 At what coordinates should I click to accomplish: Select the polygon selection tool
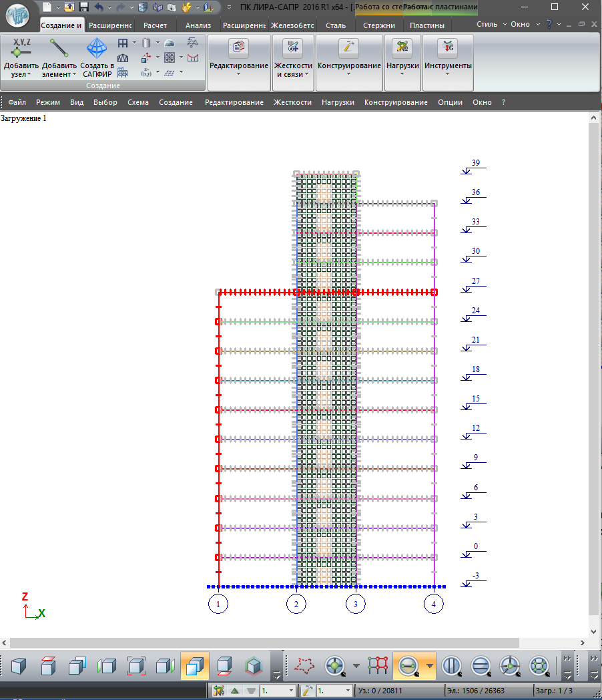click(x=305, y=666)
